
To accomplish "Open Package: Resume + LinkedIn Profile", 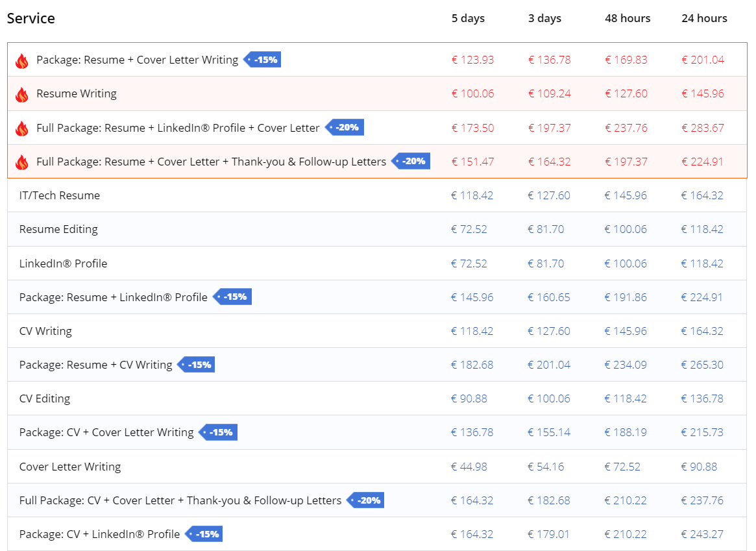I will click(114, 297).
